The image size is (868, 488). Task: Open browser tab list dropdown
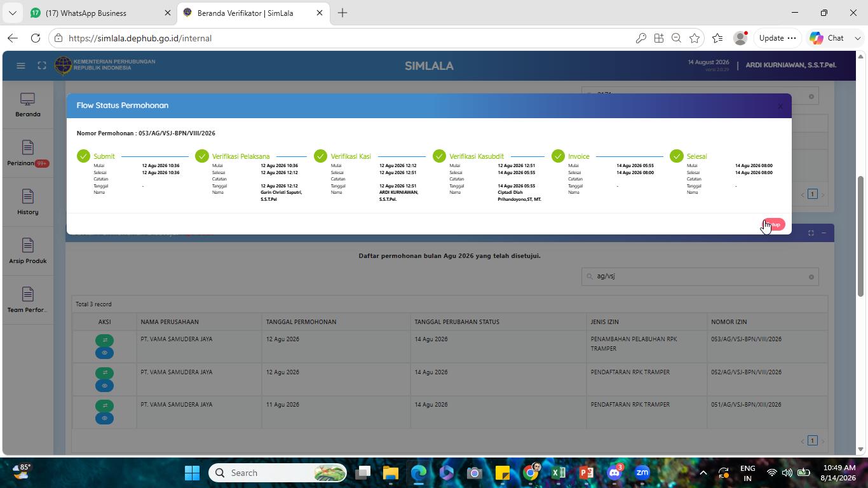pyautogui.click(x=12, y=13)
